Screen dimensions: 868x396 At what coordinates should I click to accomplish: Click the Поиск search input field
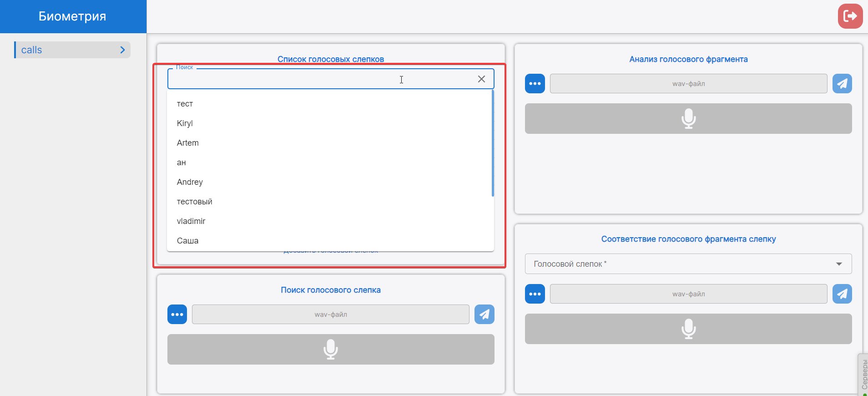[318, 79]
